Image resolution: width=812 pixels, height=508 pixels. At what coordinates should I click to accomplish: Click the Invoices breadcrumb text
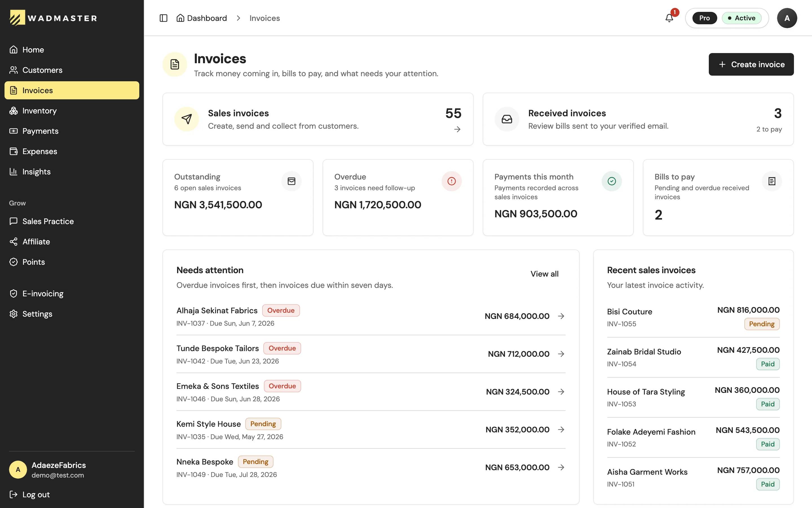tap(264, 18)
